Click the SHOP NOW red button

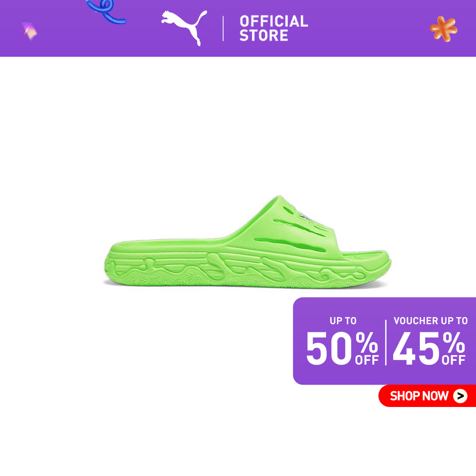coord(427,396)
